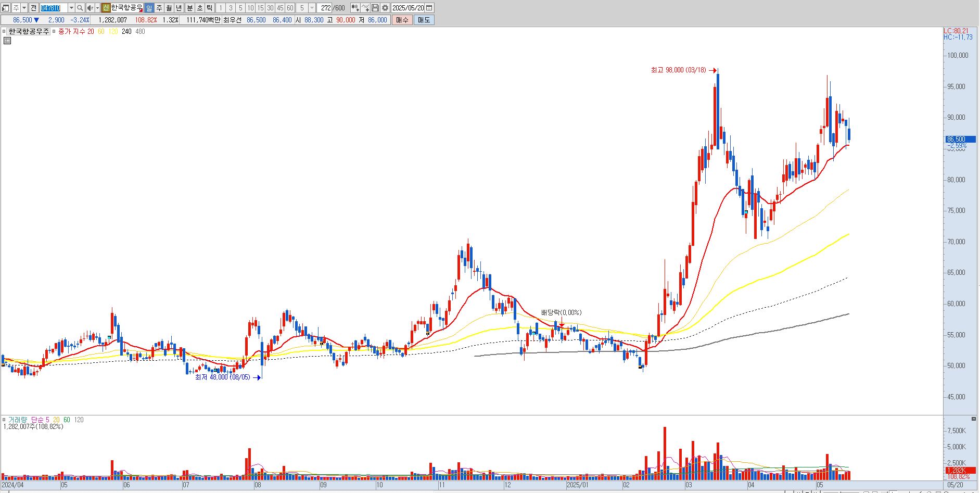Click the 전 button
The width and height of the screenshot is (980, 493).
(x=33, y=8)
